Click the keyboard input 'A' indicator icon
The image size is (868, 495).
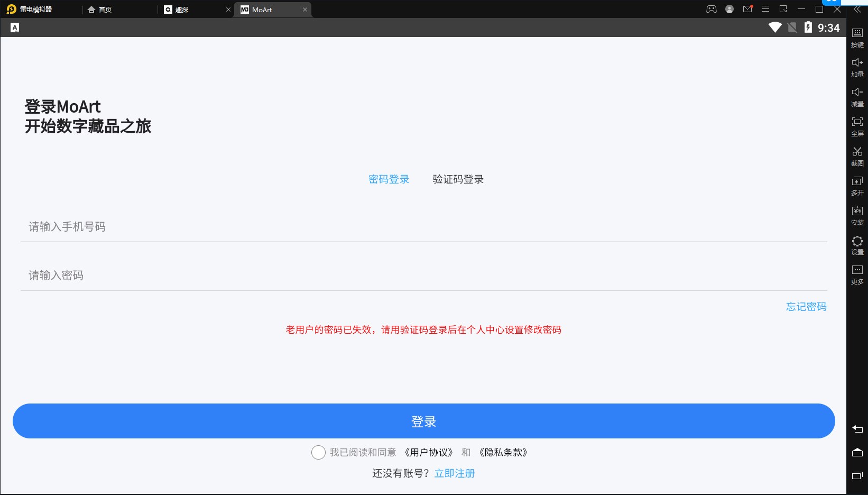pos(15,27)
